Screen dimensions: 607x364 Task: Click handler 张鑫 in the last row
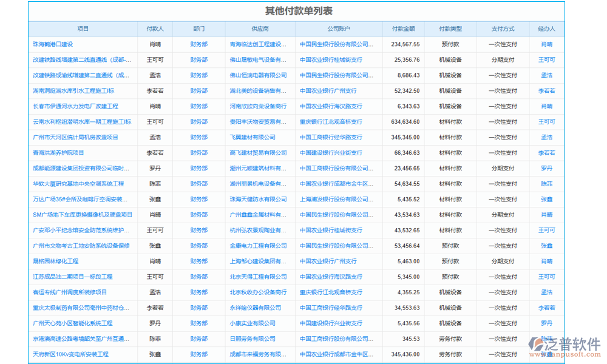tap(546, 354)
